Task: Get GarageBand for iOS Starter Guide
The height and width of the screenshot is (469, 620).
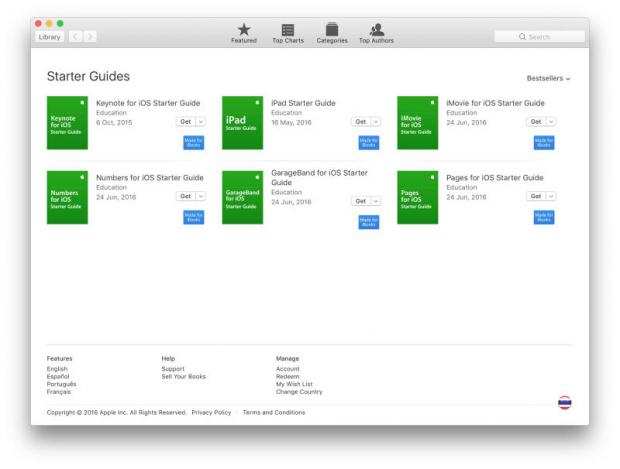Action: coord(361,201)
